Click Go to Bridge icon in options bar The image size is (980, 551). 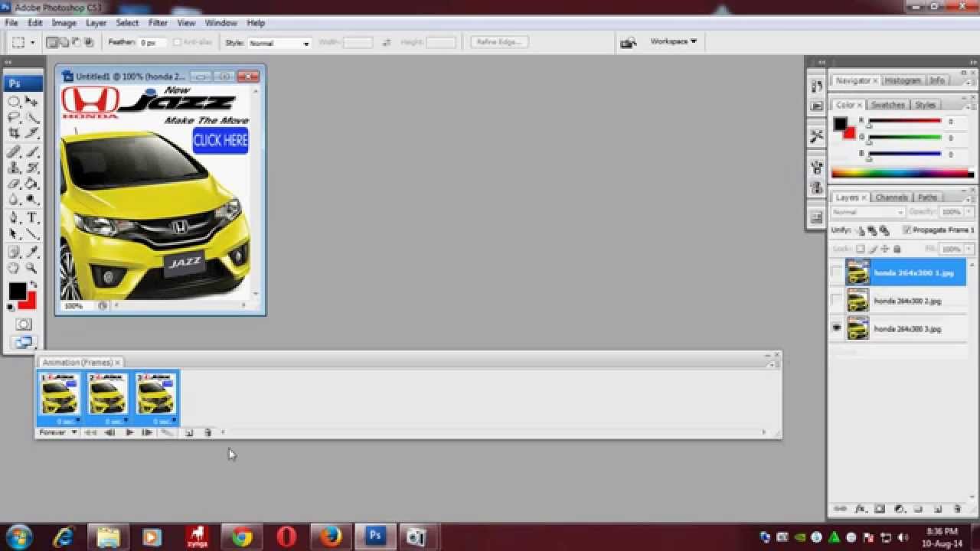(x=629, y=43)
